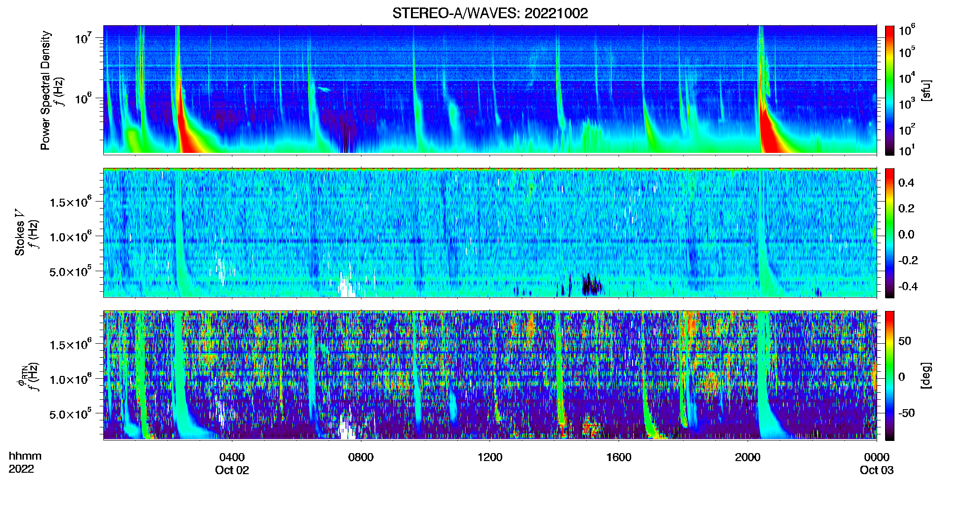Viewport: 980px width, 505px height.
Task: Click the top panel's 10^6 frequency tick label
Action: (x=84, y=98)
